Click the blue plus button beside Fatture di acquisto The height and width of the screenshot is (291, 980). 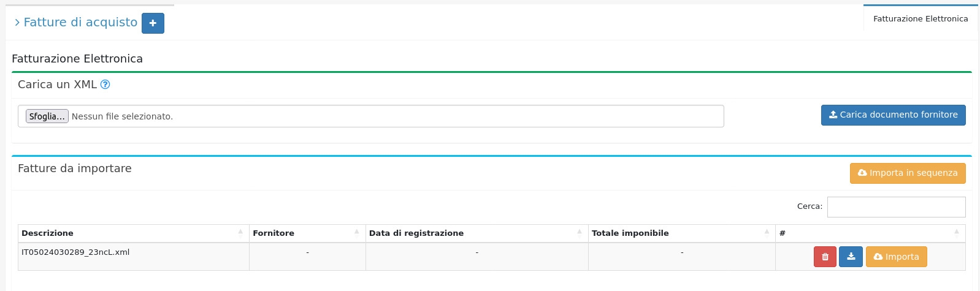pos(153,23)
